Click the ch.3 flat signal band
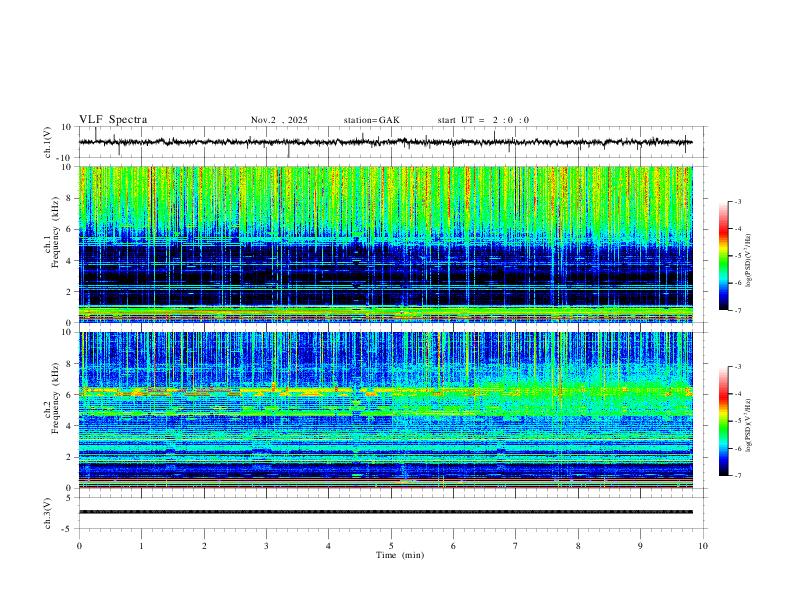Image resolution: width=792 pixels, height=612 pixels. pos(386,512)
